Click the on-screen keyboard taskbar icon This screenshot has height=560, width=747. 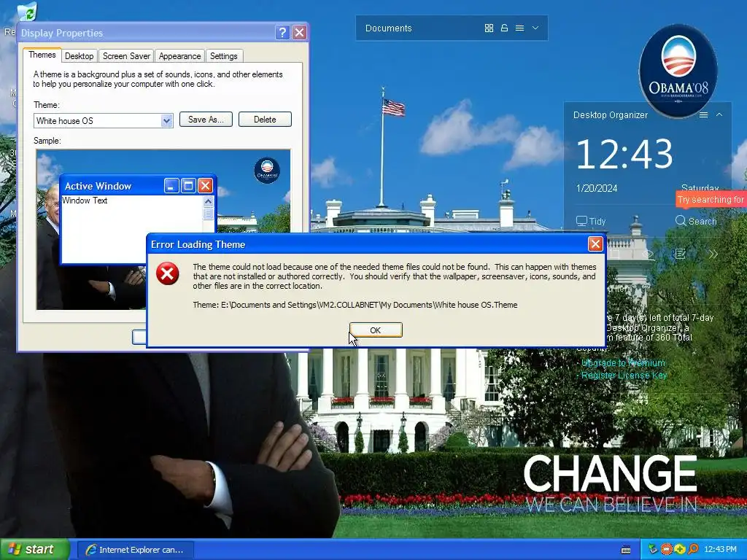point(626,550)
